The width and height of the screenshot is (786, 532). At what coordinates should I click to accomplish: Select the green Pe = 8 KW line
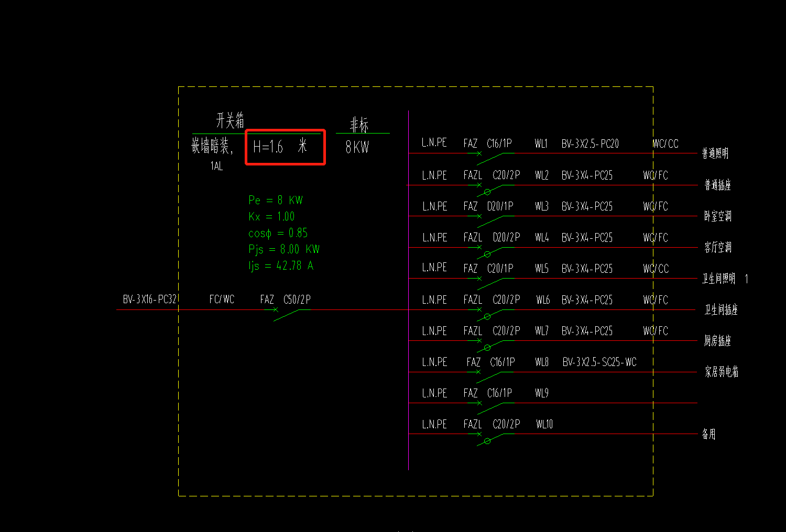[276, 200]
